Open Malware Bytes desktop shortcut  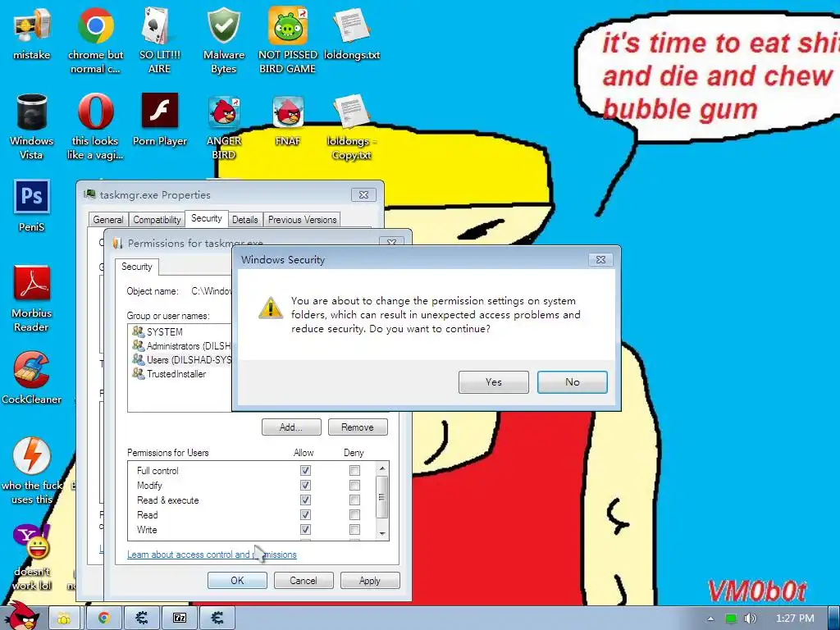(223, 41)
